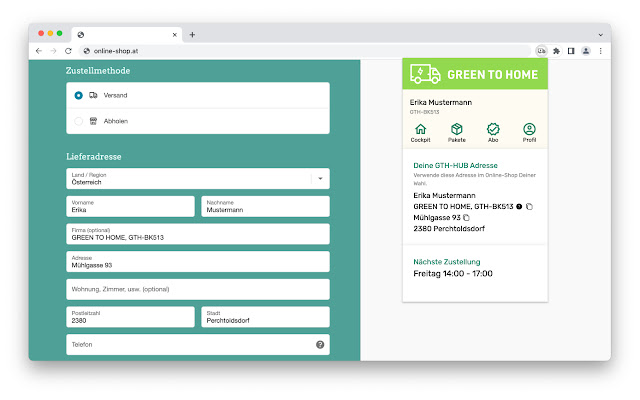Toggle the browser side panel icon
The width and height of the screenshot is (640, 400).
[571, 51]
